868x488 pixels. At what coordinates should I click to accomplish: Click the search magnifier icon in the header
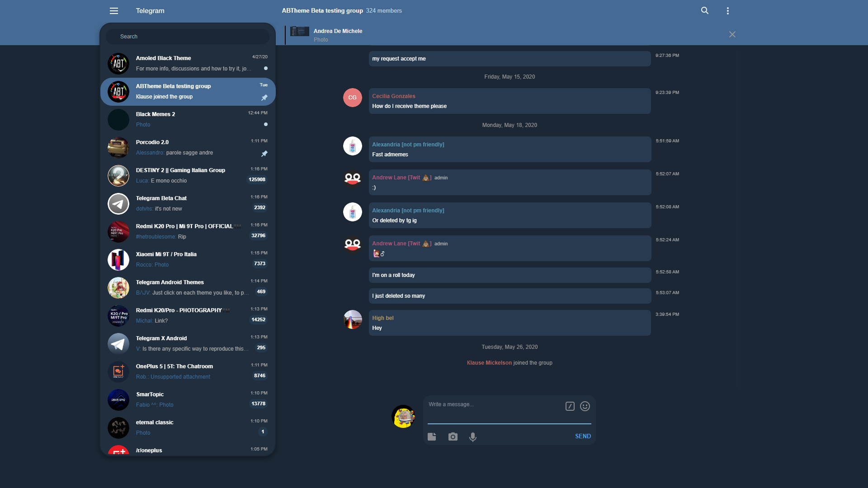point(704,10)
